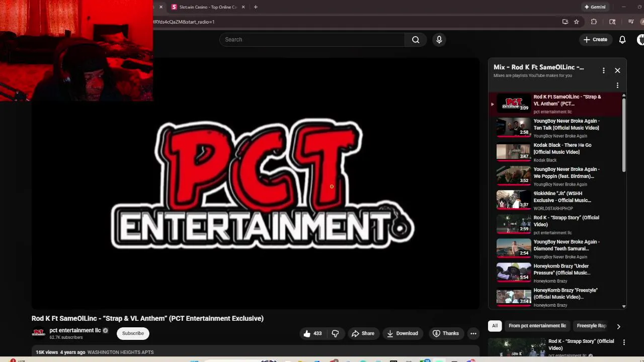The height and width of the screenshot is (362, 644).
Task: Click the playlist scrollbar thumb
Action: point(624,135)
